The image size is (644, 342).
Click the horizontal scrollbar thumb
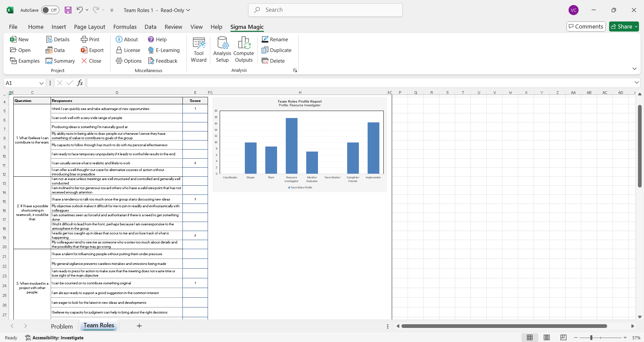coord(504,326)
